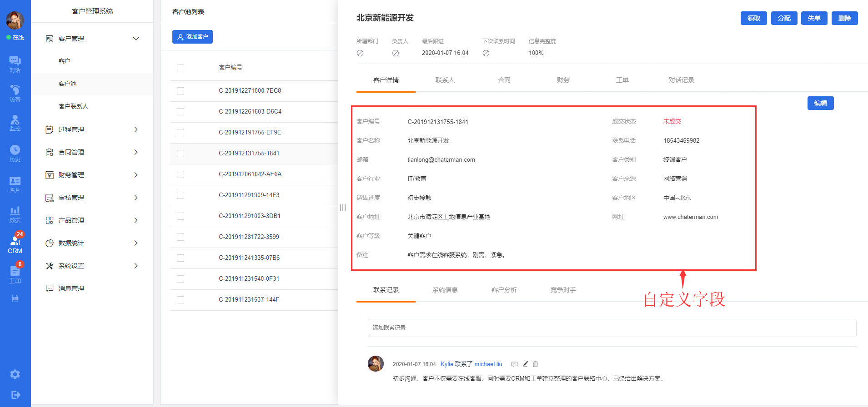Click the 合同管理 menu icon
Image resolution: width=868 pixels, height=407 pixels.
tap(50, 152)
